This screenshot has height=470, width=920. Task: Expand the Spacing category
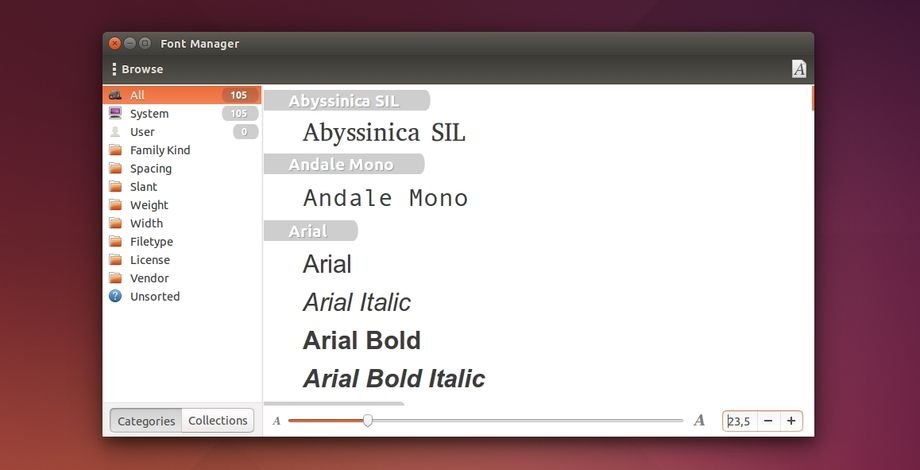[x=150, y=169]
